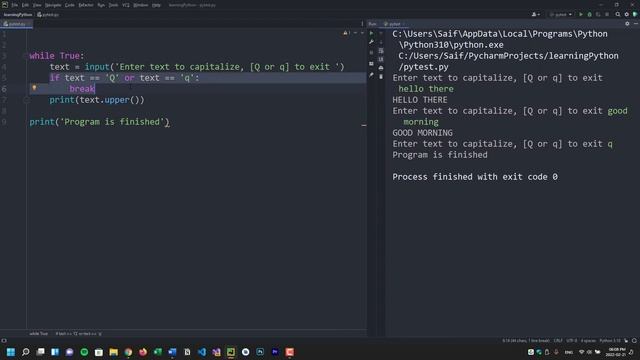The image size is (640, 360).
Task: Open Firefox from taskbar
Action: pyautogui.click(x=143, y=352)
